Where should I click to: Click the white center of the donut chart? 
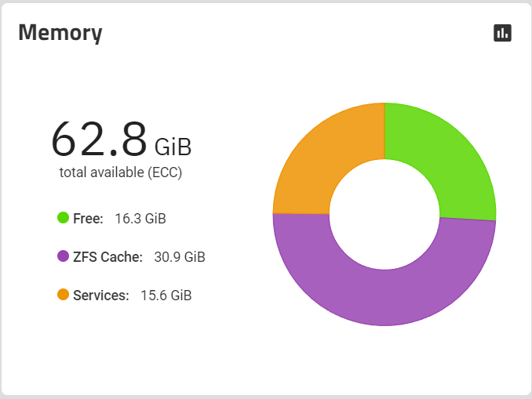384,214
